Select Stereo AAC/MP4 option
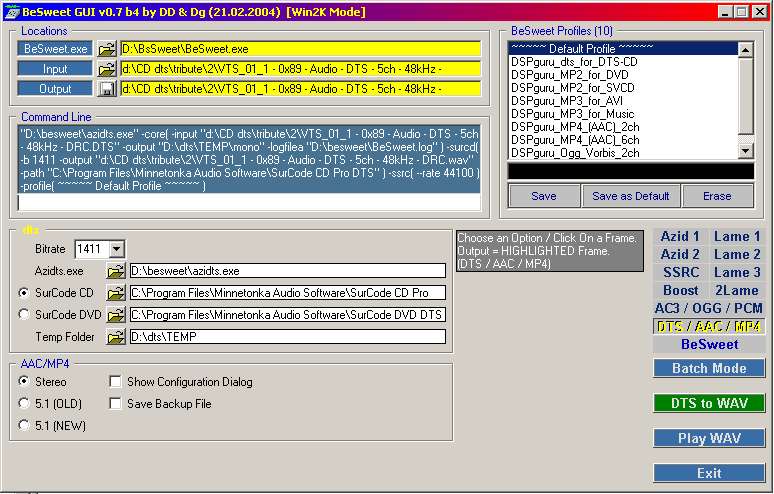The image size is (774, 494). tap(24, 381)
